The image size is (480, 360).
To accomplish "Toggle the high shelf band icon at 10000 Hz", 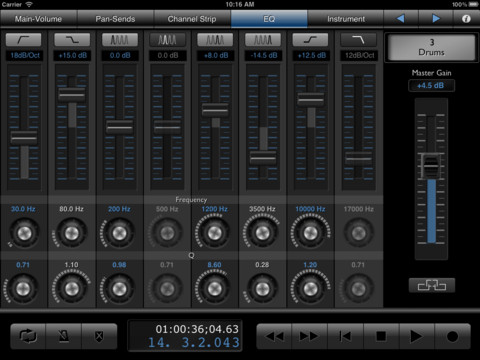I will click(311, 40).
